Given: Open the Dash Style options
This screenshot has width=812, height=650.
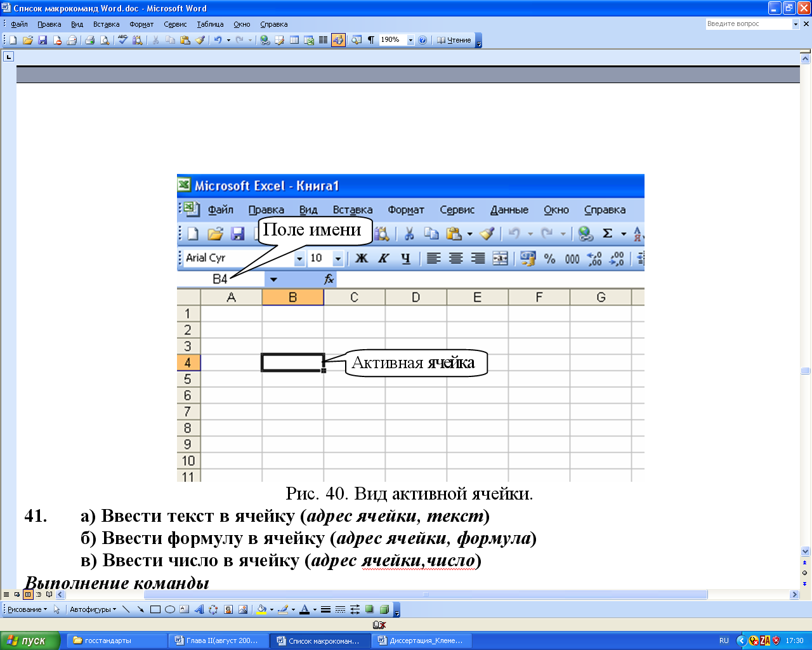Looking at the screenshot, I should click(x=340, y=609).
